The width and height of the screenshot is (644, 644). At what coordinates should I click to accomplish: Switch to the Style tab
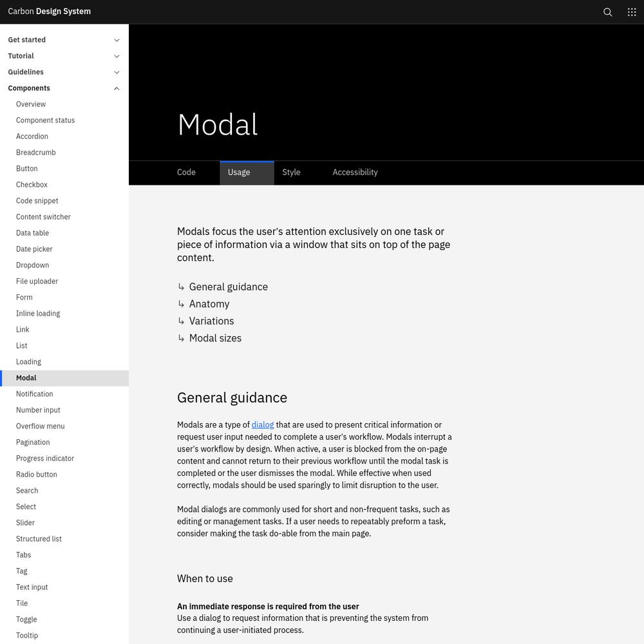coord(291,173)
